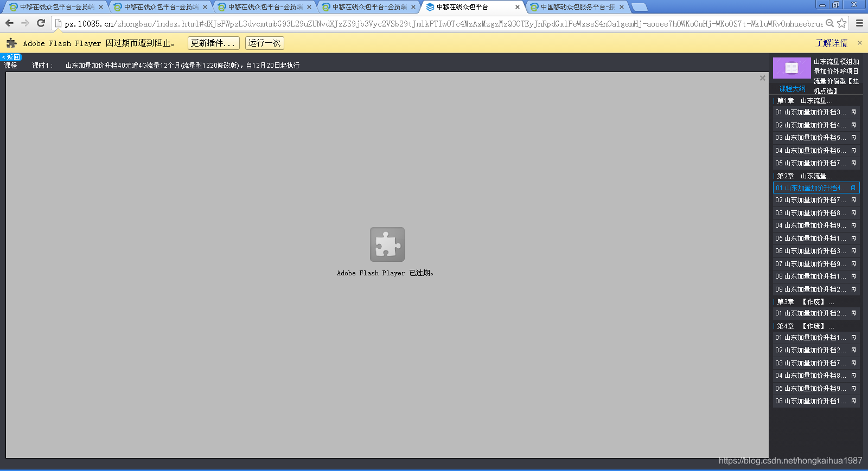Close the active 中移在线众包平台 tab
Screen dimensions: 868x471
[518, 7]
